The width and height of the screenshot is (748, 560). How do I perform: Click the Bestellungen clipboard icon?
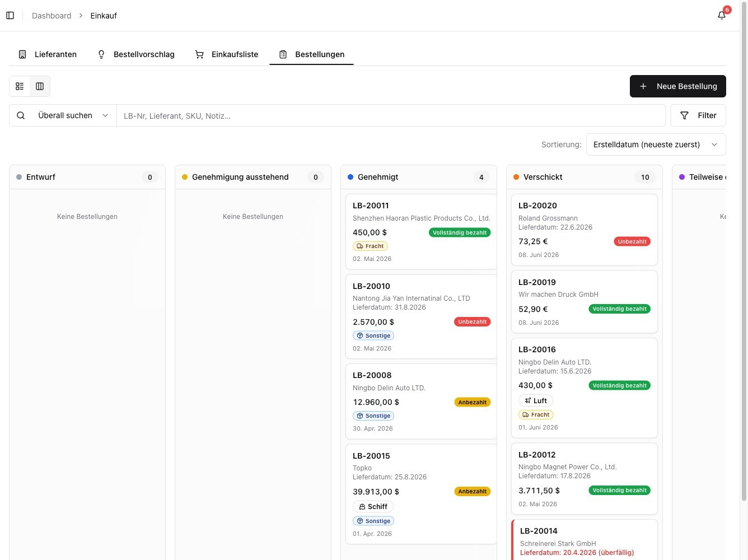click(x=283, y=54)
